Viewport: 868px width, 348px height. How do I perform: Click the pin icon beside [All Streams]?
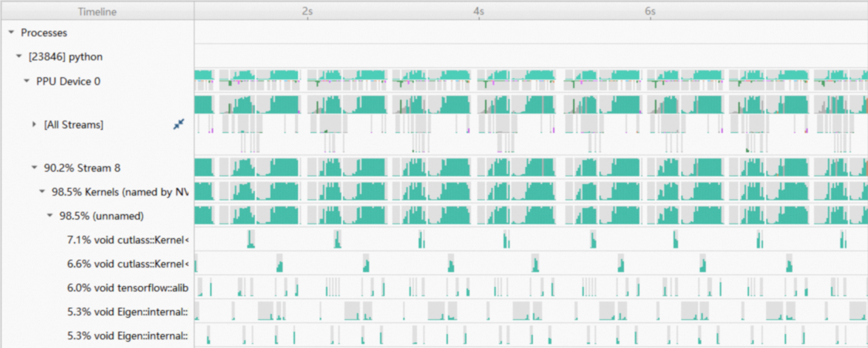pyautogui.click(x=178, y=125)
